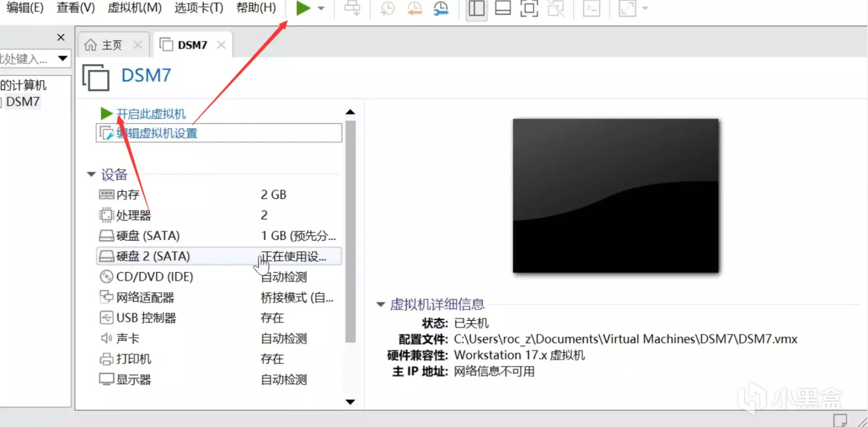This screenshot has width=868, height=427.
Task: Click 开启此虚拟机 link
Action: click(x=151, y=114)
